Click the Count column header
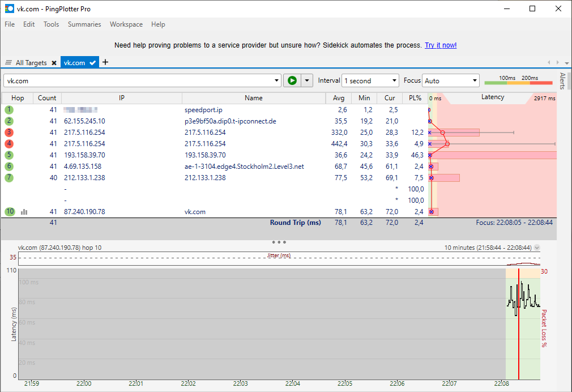Viewport: 572px width, 392px height. [47, 98]
